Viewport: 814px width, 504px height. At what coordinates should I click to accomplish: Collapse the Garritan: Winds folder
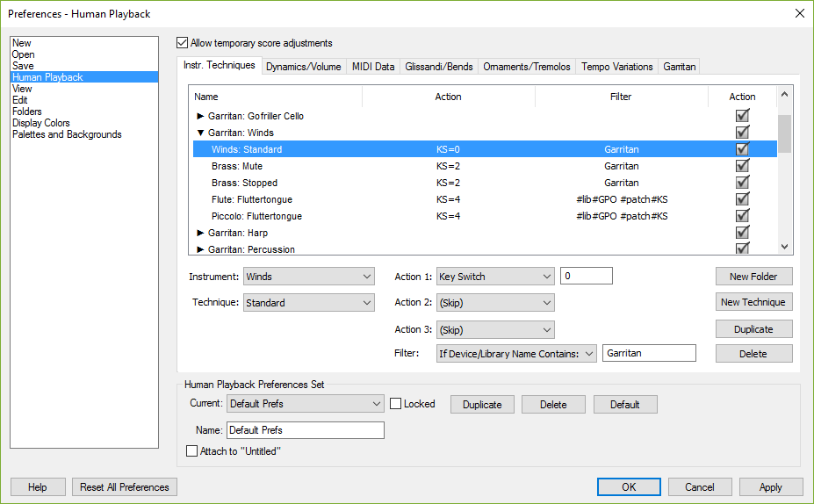(x=200, y=133)
